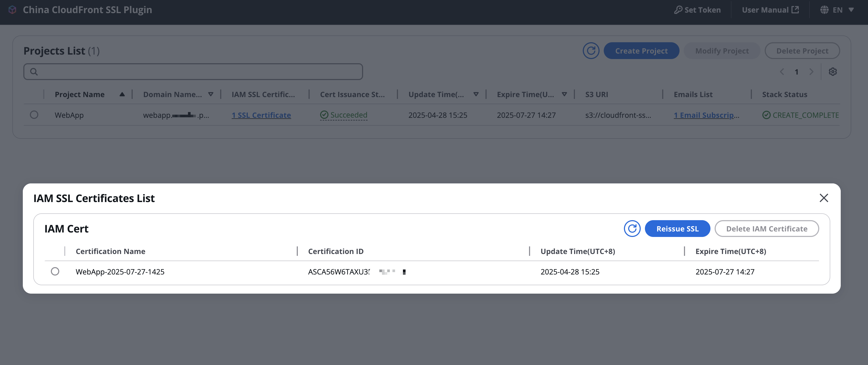This screenshot has width=868, height=365.
Task: Click project update time 2025-04-28 15:25
Action: (438, 115)
